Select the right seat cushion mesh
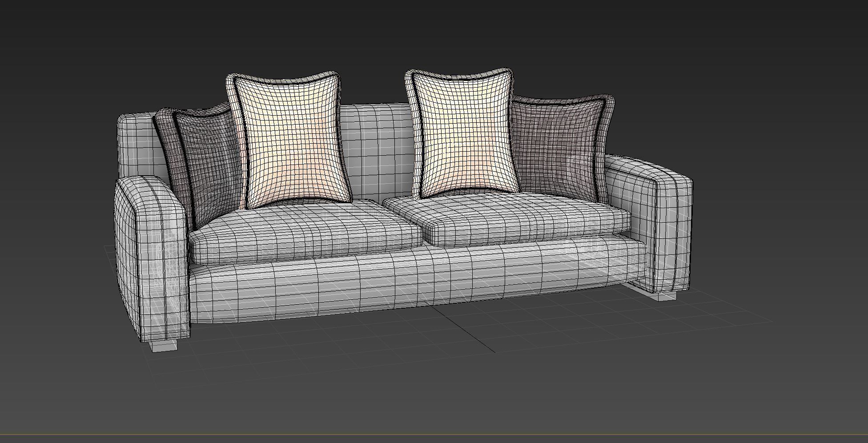 [507, 220]
